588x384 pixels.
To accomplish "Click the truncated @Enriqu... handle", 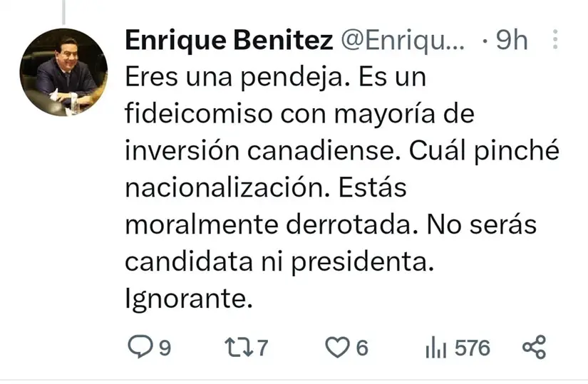I will coord(403,41).
